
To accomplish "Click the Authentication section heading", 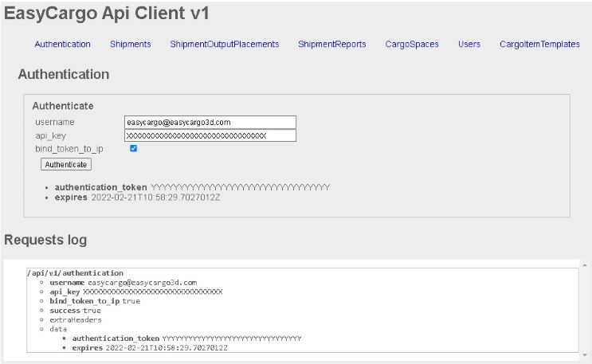I will (x=64, y=74).
